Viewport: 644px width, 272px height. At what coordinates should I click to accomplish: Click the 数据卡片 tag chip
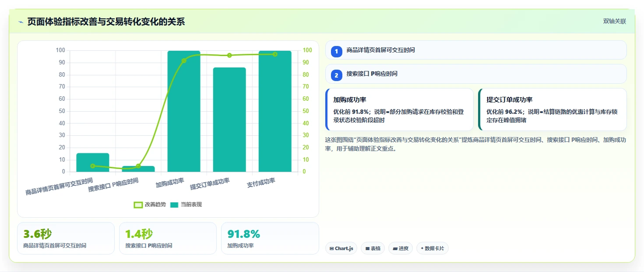tap(433, 248)
